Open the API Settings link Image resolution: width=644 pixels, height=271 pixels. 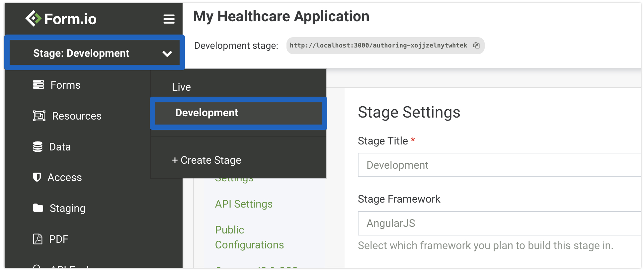click(244, 204)
